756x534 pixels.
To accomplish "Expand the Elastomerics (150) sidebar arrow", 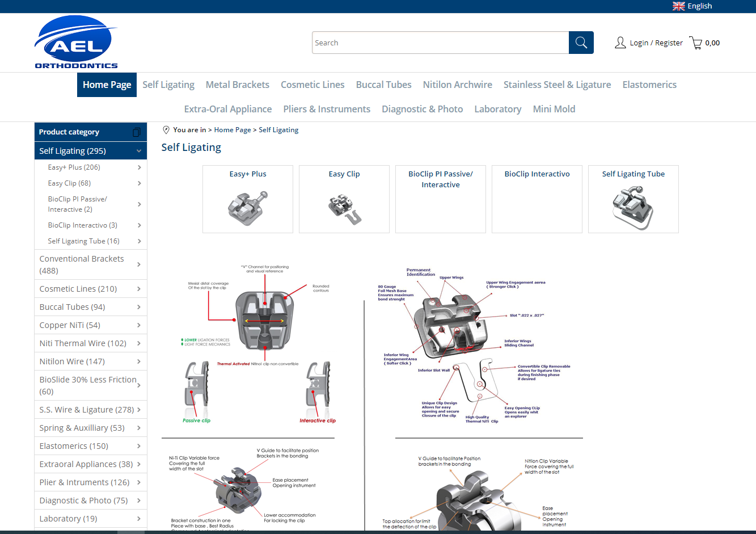I will coord(140,446).
